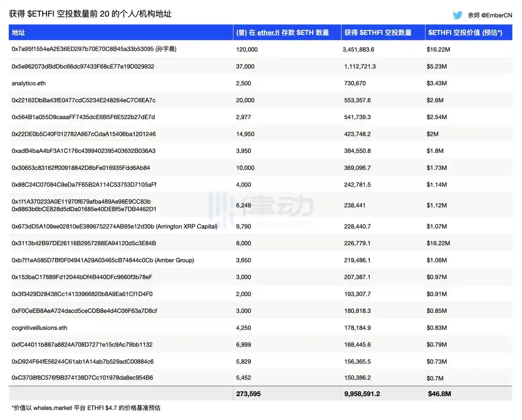Select the Arrington XRP Capital address row
Screen dimensions: 522x420
point(114,227)
